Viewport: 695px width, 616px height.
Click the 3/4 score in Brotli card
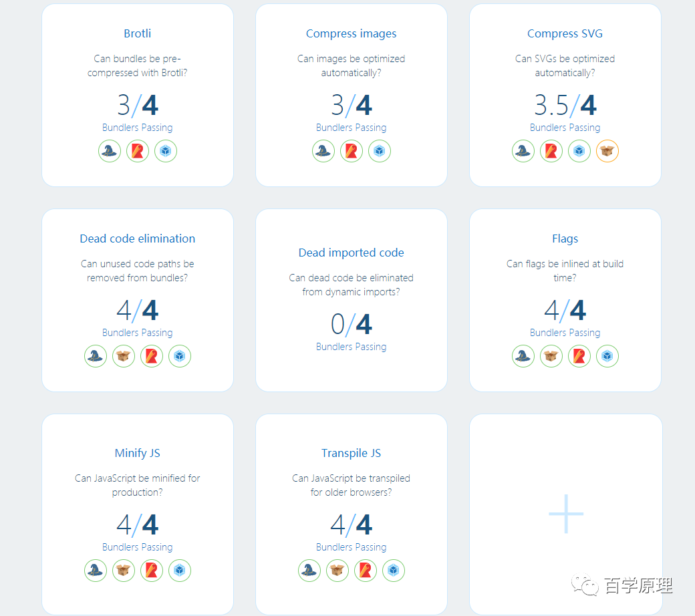click(x=138, y=106)
